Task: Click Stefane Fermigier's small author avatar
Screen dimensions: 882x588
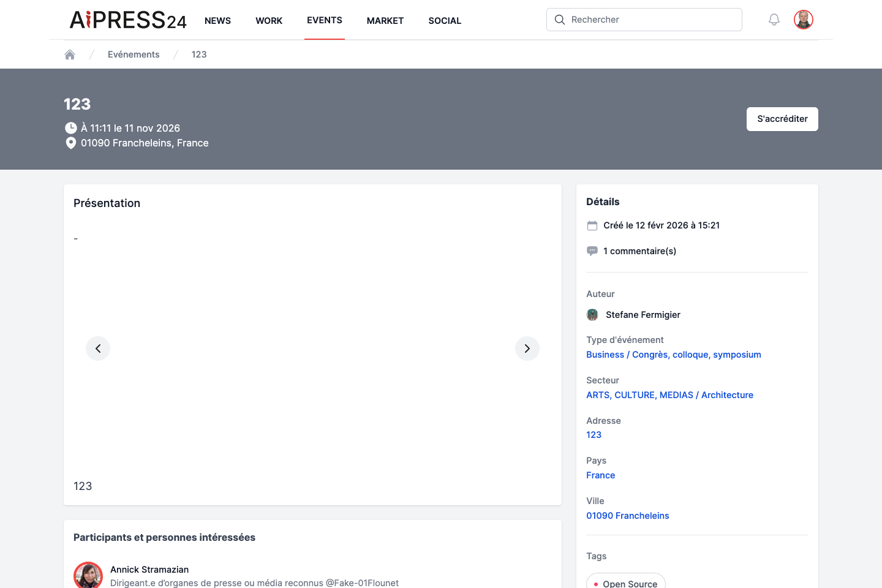Action: (x=592, y=315)
